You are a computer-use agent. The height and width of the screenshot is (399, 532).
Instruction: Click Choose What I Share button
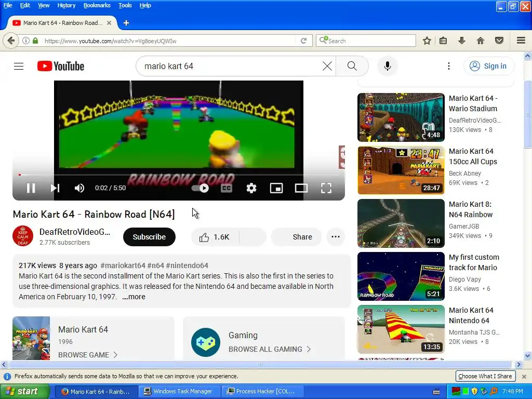(485, 376)
